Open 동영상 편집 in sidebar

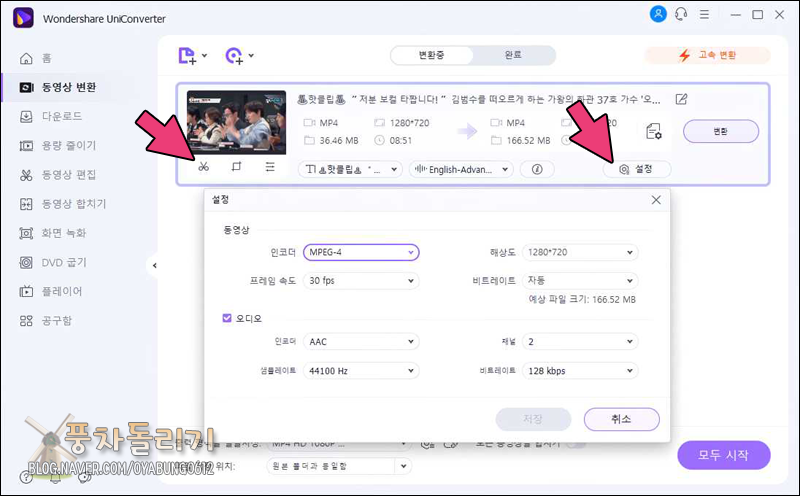[69, 175]
